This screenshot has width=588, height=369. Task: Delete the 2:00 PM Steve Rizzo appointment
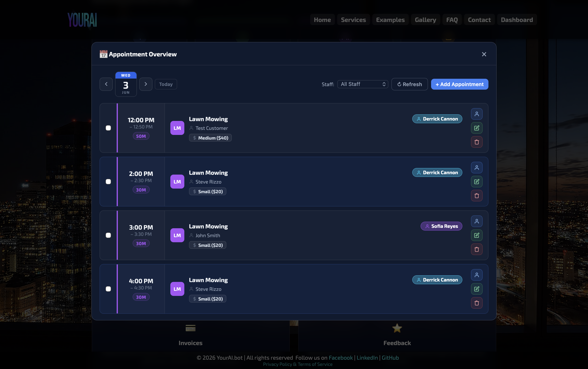click(x=476, y=196)
